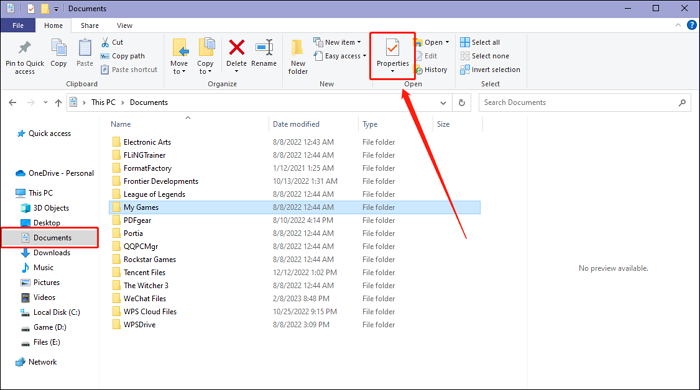Open the Quick Access Toolbar customize arrow

point(56,8)
